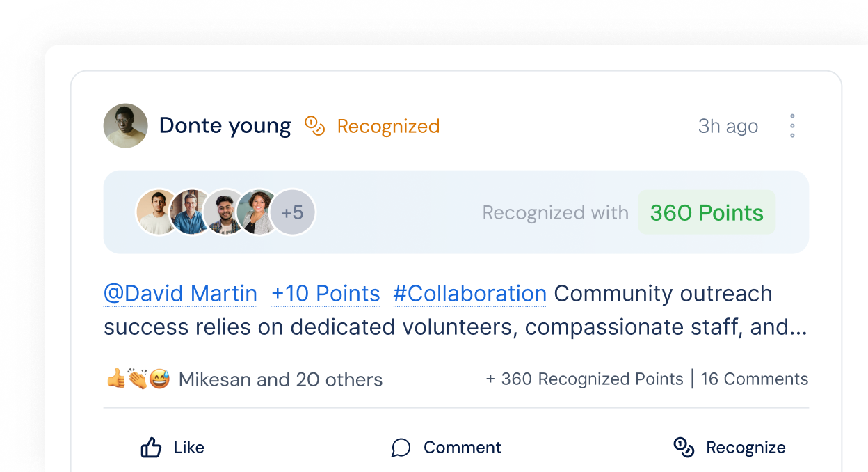This screenshot has width=868, height=472.
Task: Click the 360 Points green badge
Action: 707,212
